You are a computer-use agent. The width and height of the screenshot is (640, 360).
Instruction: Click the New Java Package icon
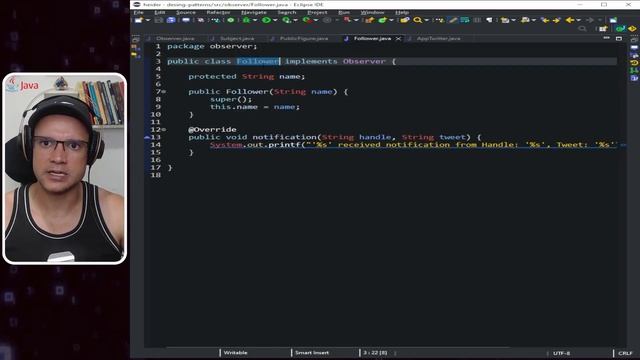(x=370, y=20)
